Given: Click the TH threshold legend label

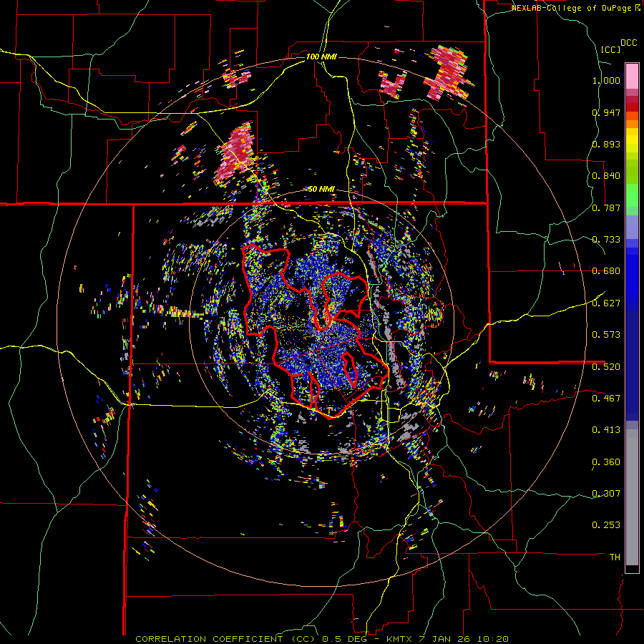Looking at the screenshot, I should pos(615,557).
